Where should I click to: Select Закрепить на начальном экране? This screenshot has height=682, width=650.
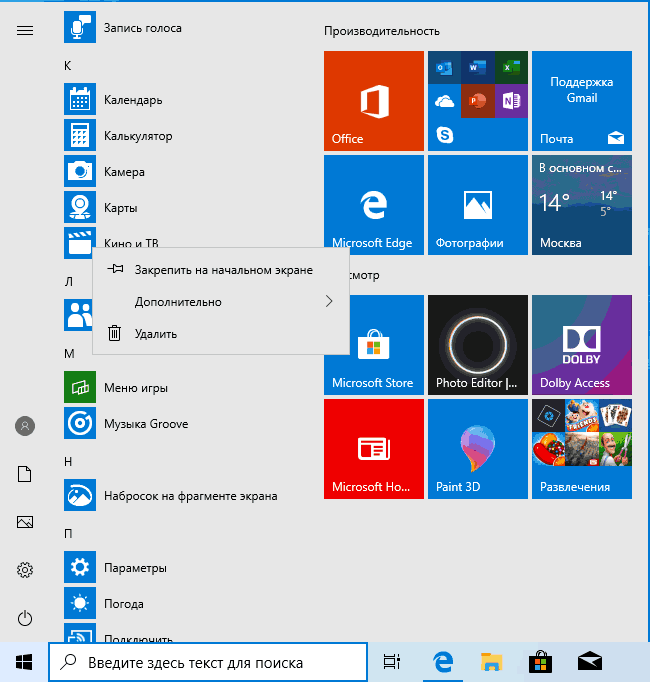[x=221, y=270]
